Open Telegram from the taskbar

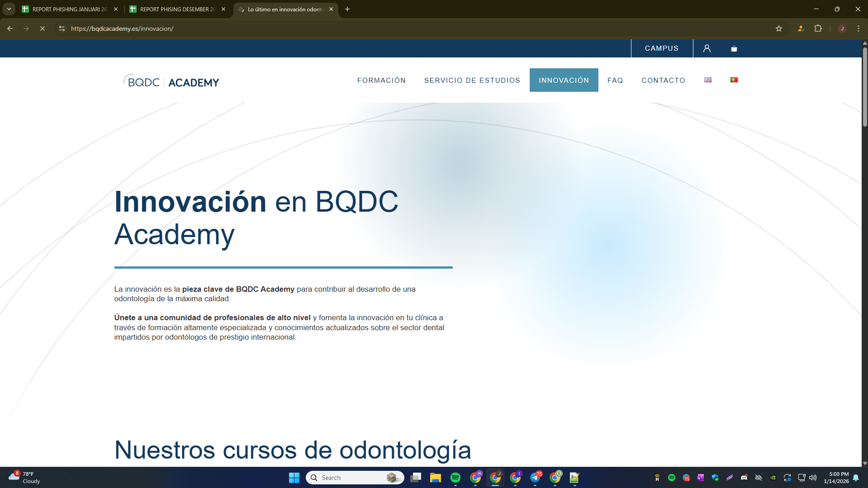(535, 478)
